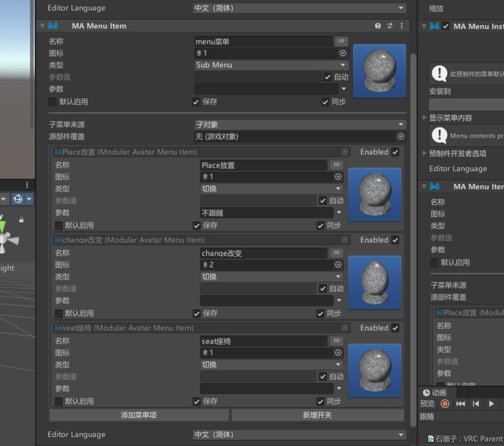Click target icon in seat座椅 header
This screenshot has height=446, width=504.
[345, 328]
